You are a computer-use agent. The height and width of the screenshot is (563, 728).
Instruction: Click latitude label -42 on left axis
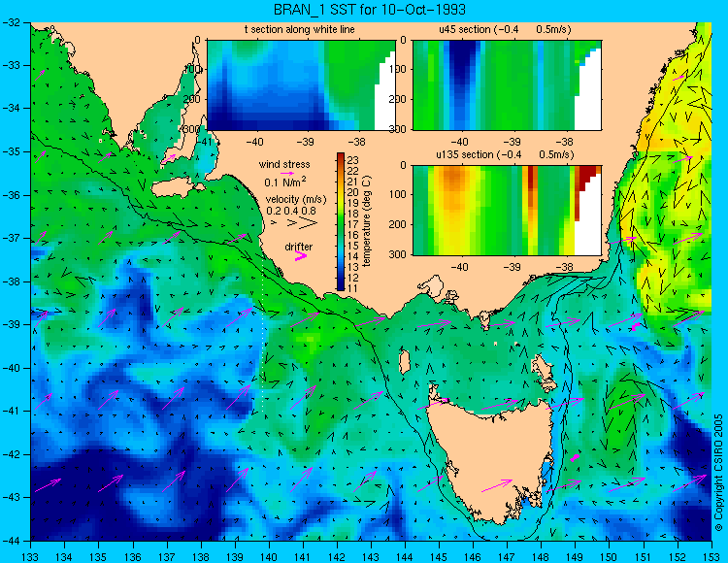tap(11, 454)
